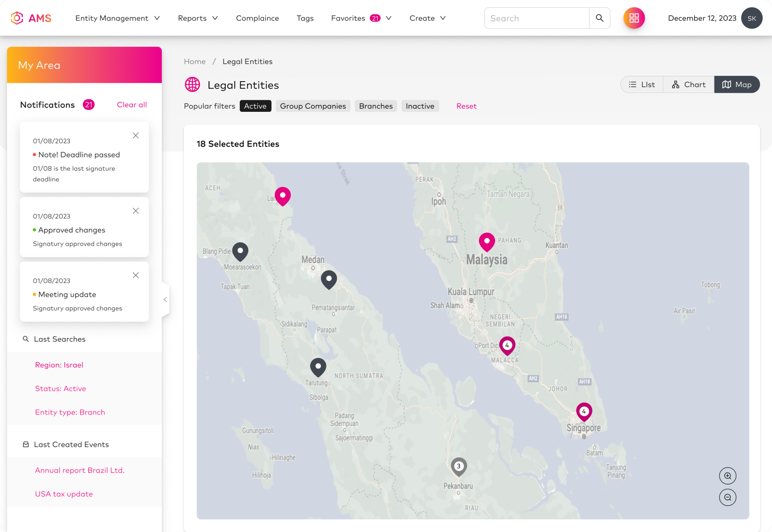
Task: Open the Approved changes notification
Action: pyautogui.click(x=84, y=227)
